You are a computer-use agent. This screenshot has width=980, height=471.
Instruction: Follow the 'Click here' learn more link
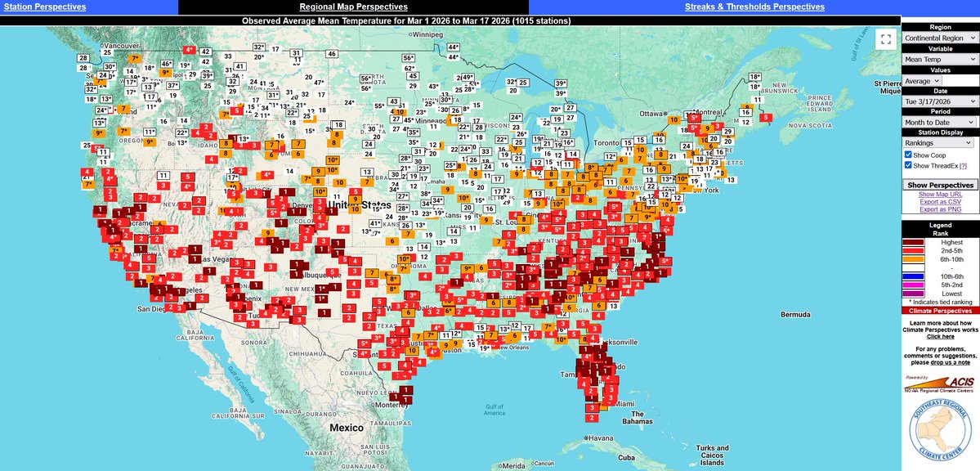(940, 337)
